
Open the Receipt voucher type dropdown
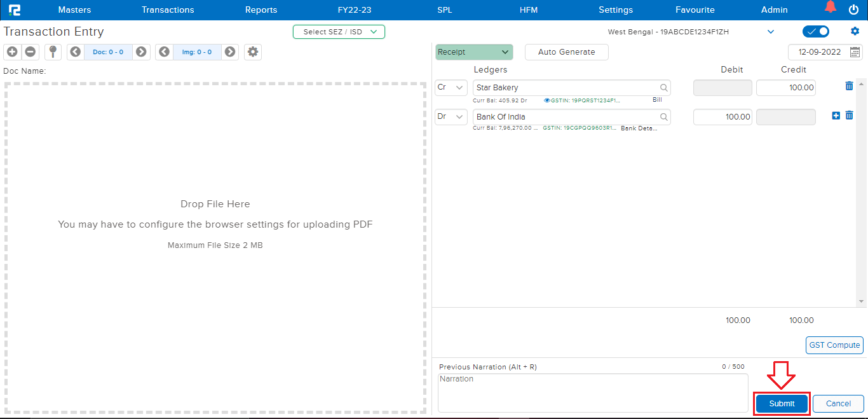pos(474,52)
